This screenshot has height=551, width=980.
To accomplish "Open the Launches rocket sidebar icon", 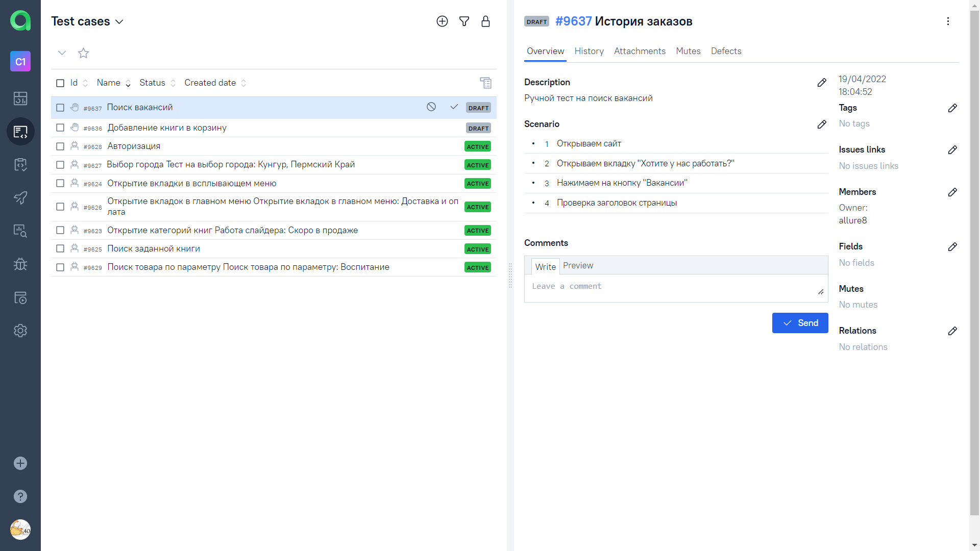I will pyautogui.click(x=20, y=198).
